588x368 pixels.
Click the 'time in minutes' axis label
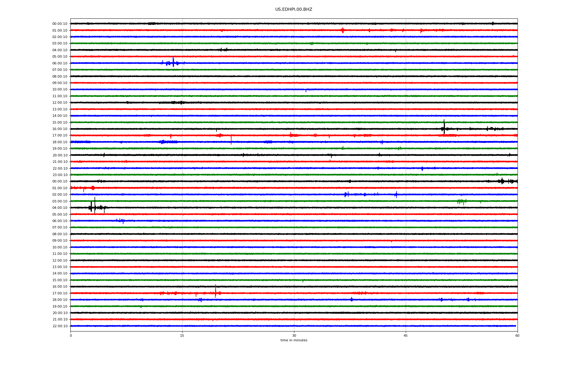pyautogui.click(x=293, y=340)
